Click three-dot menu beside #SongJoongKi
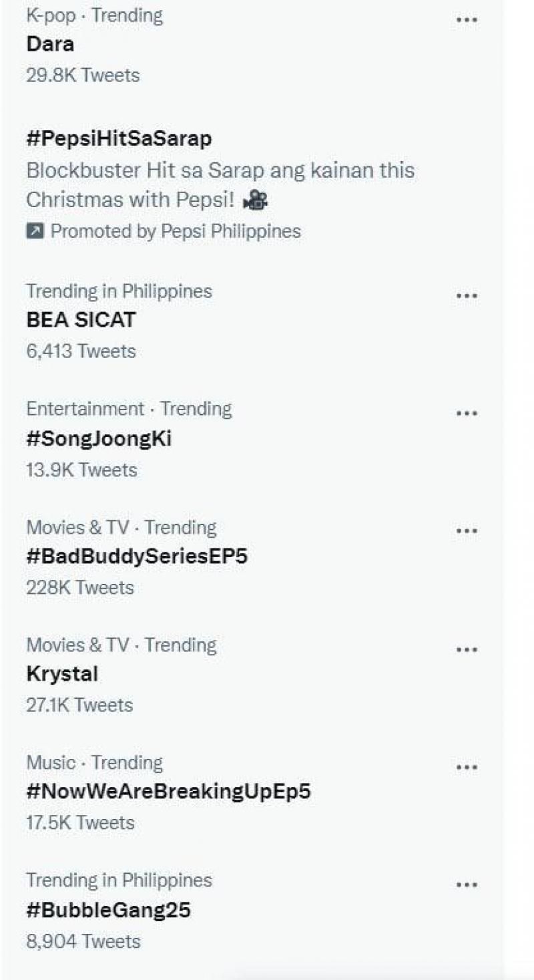 pos(466,414)
